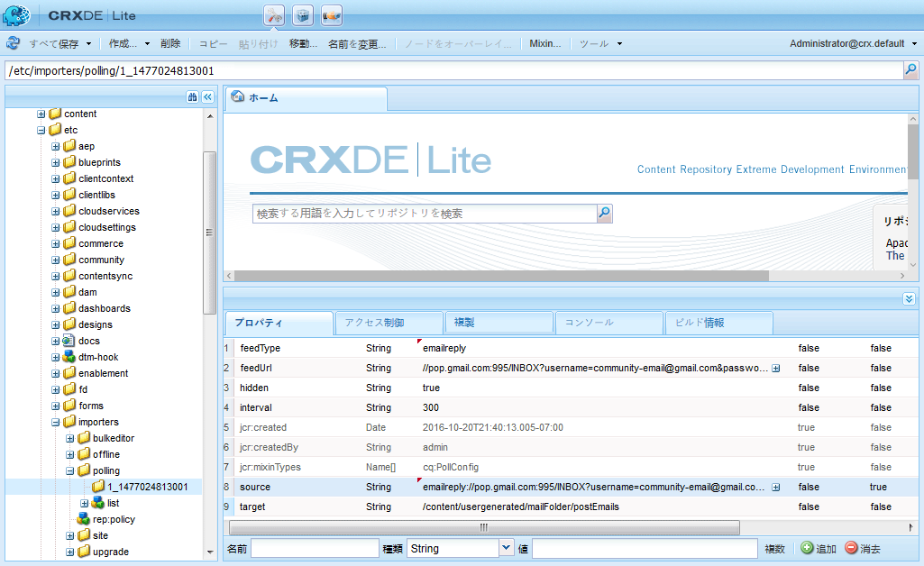
Task: Open the replication icon in header
Action: point(332,16)
